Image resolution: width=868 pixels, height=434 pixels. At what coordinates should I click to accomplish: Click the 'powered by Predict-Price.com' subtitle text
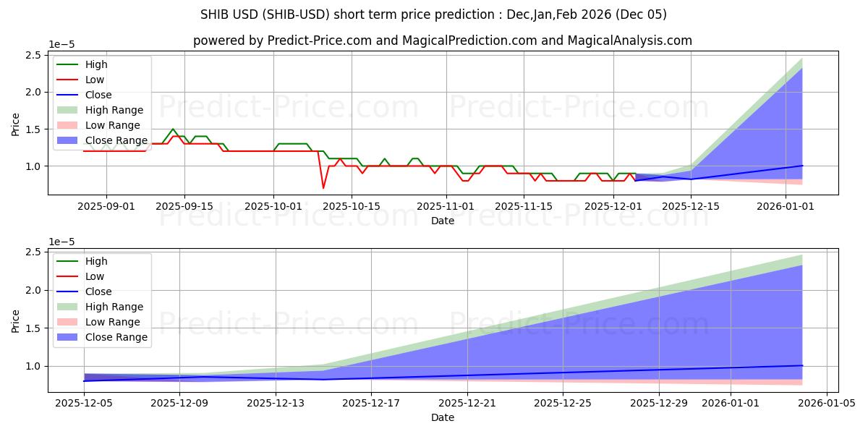pos(442,41)
